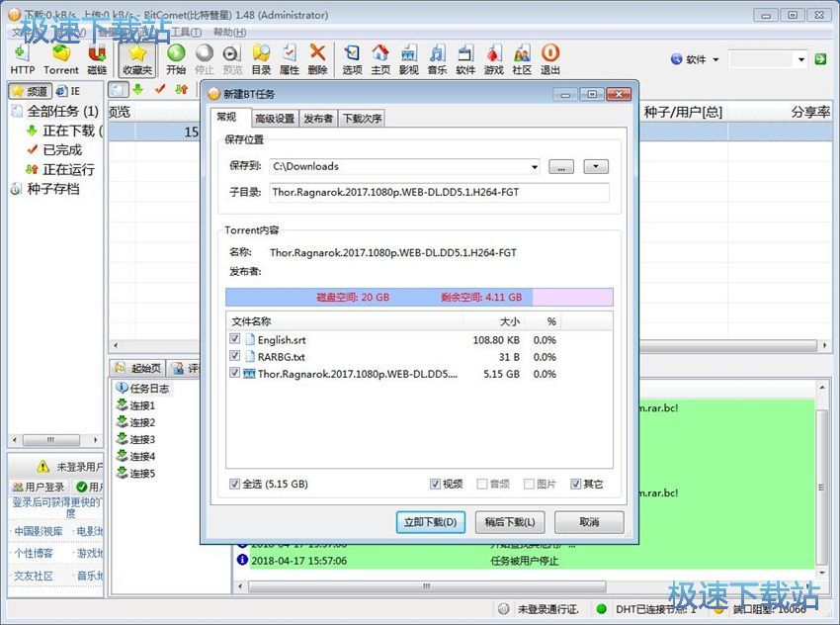Open the 音乐 music icon
The image size is (840, 625).
coord(437,59)
